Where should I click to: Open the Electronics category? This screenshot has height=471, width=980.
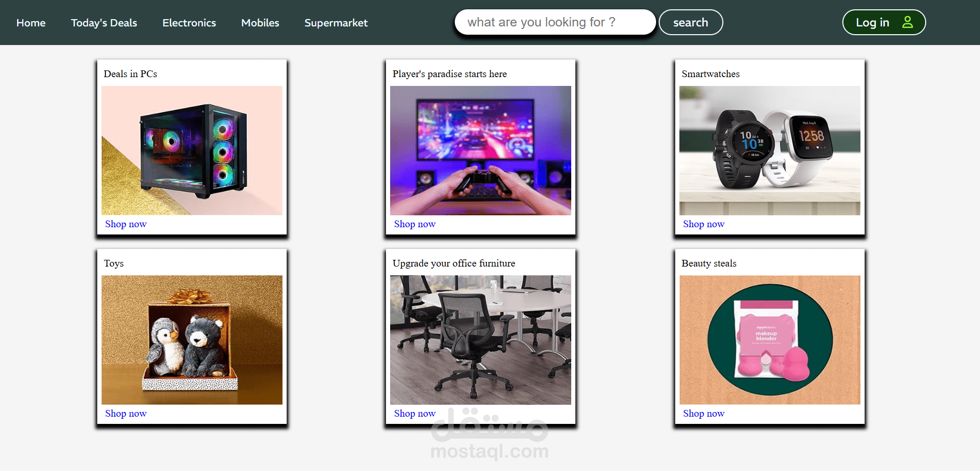point(189,23)
